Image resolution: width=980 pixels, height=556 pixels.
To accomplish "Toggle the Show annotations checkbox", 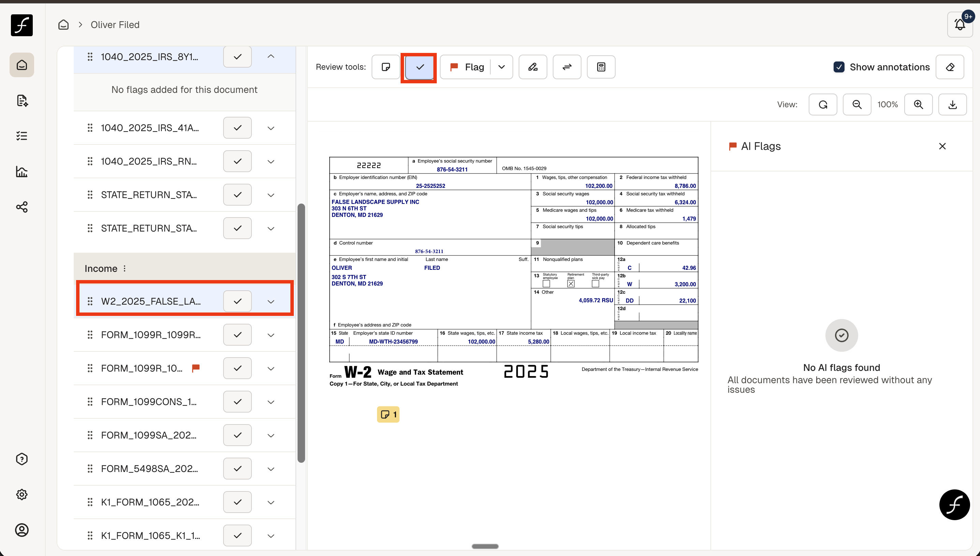I will [x=839, y=67].
